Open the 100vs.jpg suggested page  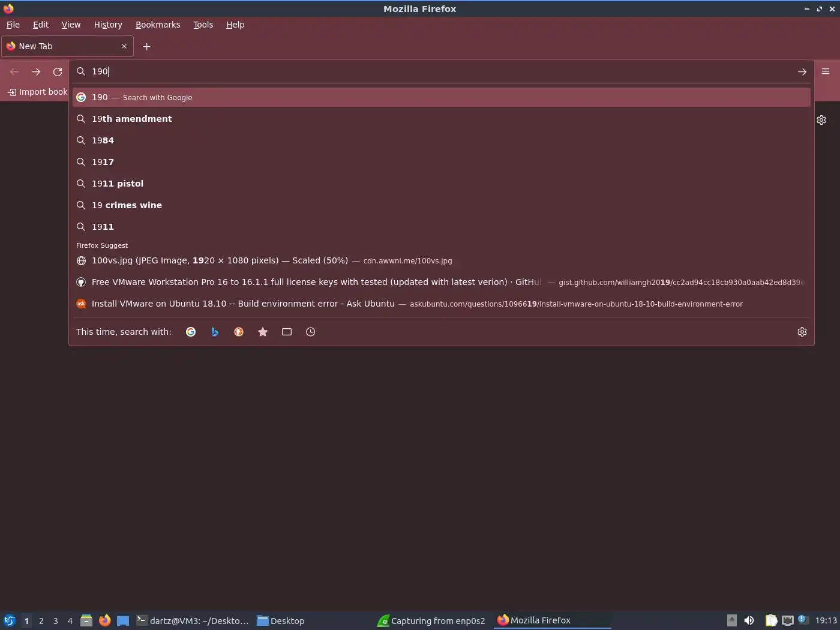click(442, 260)
